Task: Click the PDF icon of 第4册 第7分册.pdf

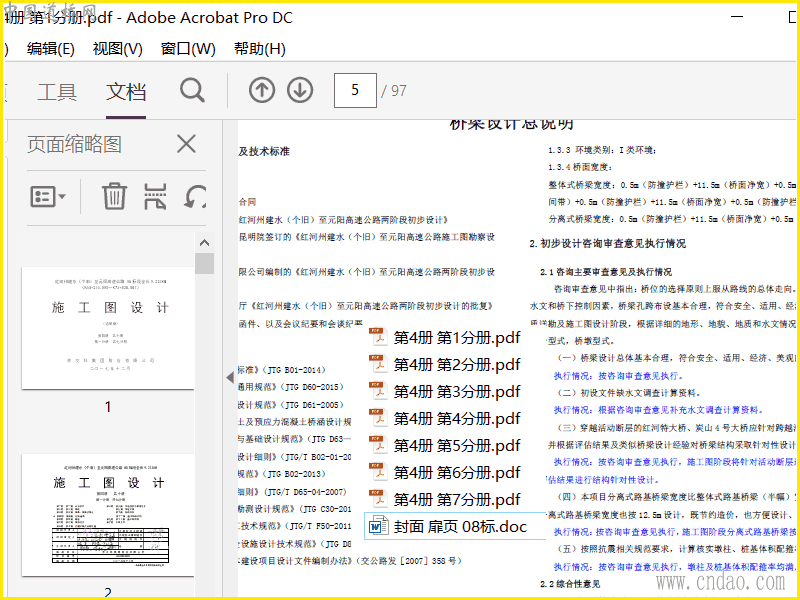Action: [x=379, y=499]
